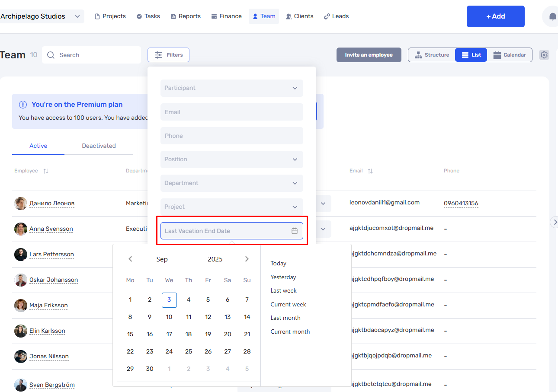Viewport: 558px width, 392px height.
Task: Switch to the Deactivated tab
Action: [99, 146]
